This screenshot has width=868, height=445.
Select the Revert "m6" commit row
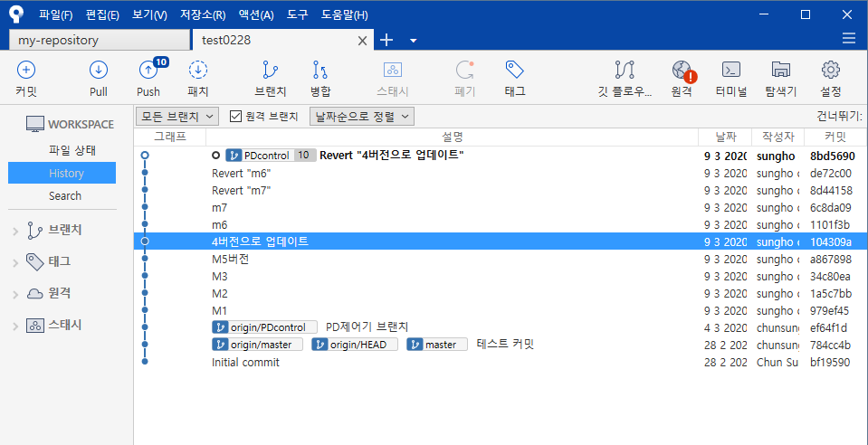point(501,174)
